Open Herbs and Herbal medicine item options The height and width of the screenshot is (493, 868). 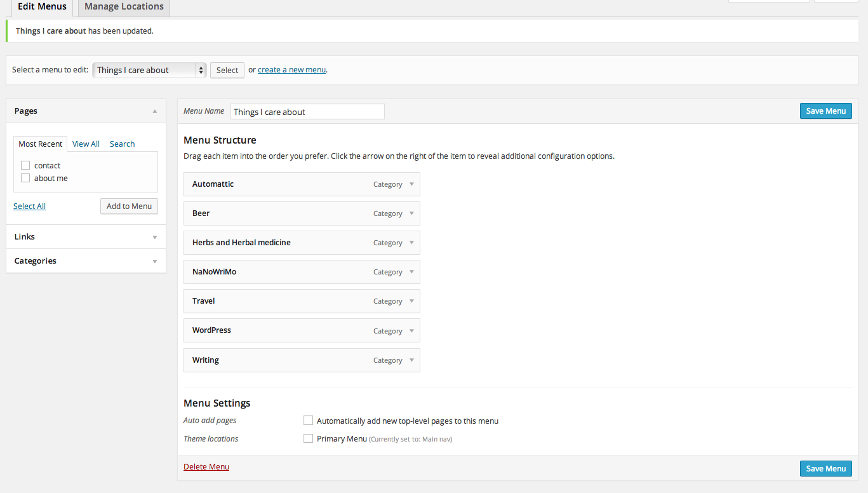point(411,243)
